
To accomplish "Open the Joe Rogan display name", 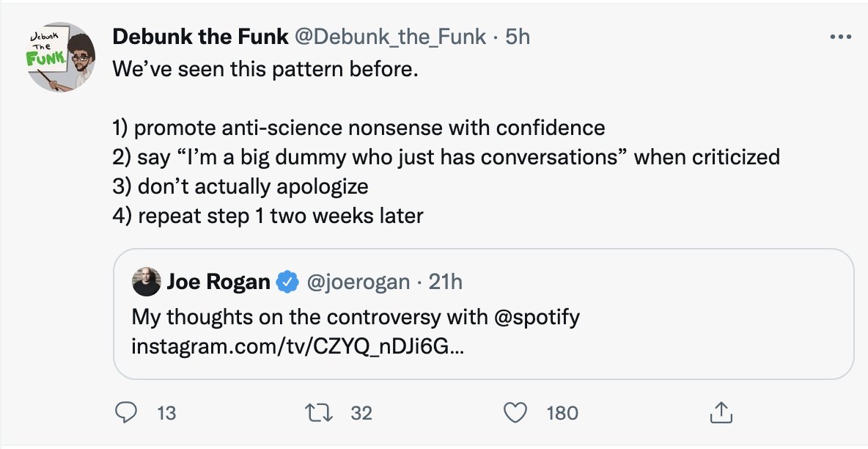I will pyautogui.click(x=218, y=282).
